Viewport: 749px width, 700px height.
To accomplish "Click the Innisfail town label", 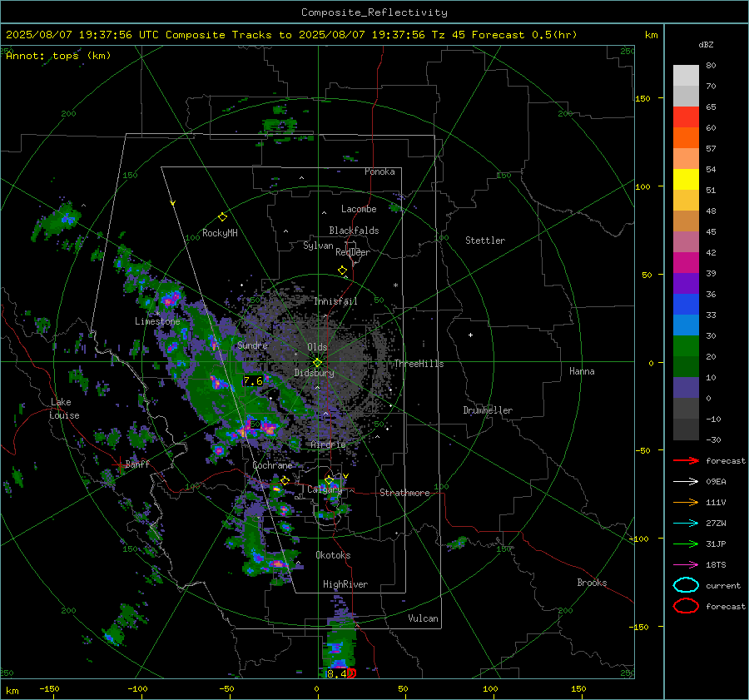I will tap(335, 301).
